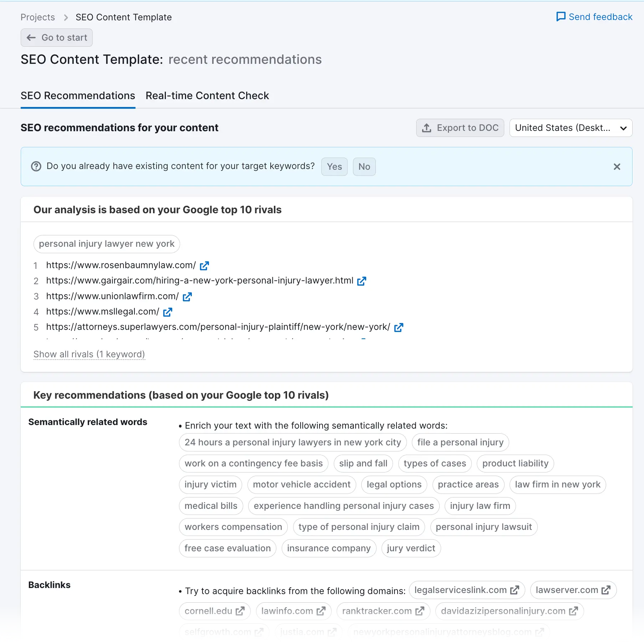Image resolution: width=644 pixels, height=644 pixels.
Task: Dismiss the existing content banner
Action: 617,167
